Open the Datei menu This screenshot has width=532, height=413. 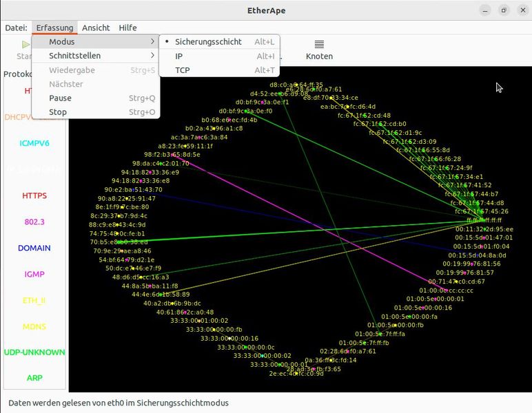16,28
